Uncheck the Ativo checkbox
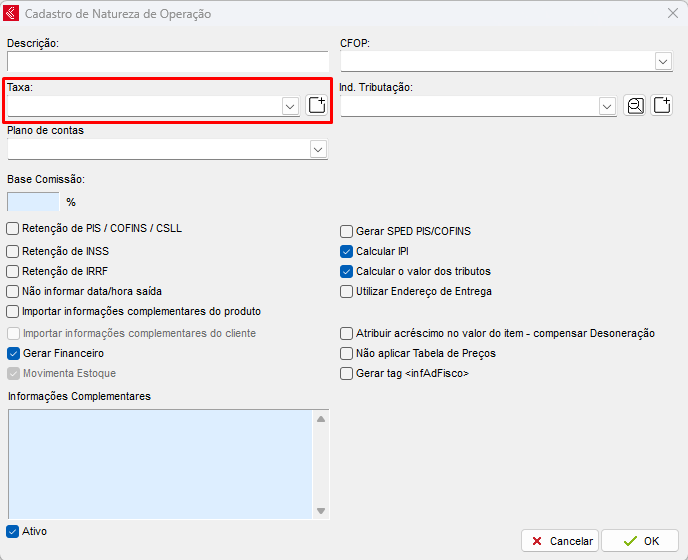The image size is (688, 560). 13,531
